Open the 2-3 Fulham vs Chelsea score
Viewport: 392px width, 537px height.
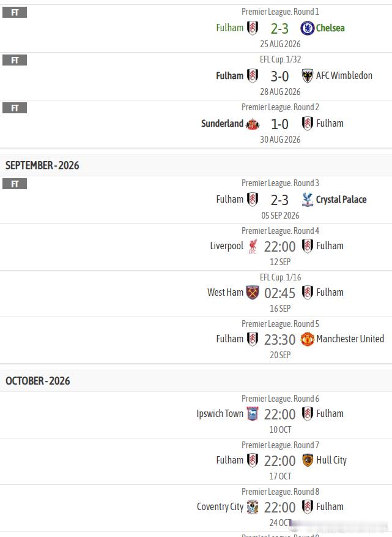[x=279, y=29]
